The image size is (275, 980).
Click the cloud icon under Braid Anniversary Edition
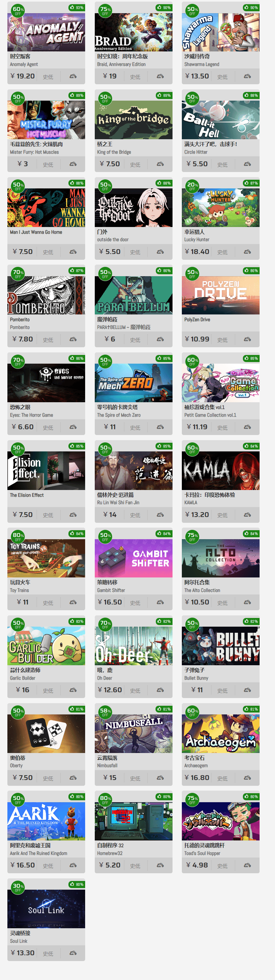160,77
